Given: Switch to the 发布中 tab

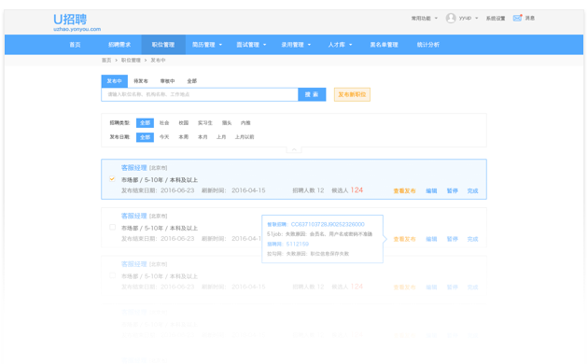Looking at the screenshot, I should tap(115, 81).
